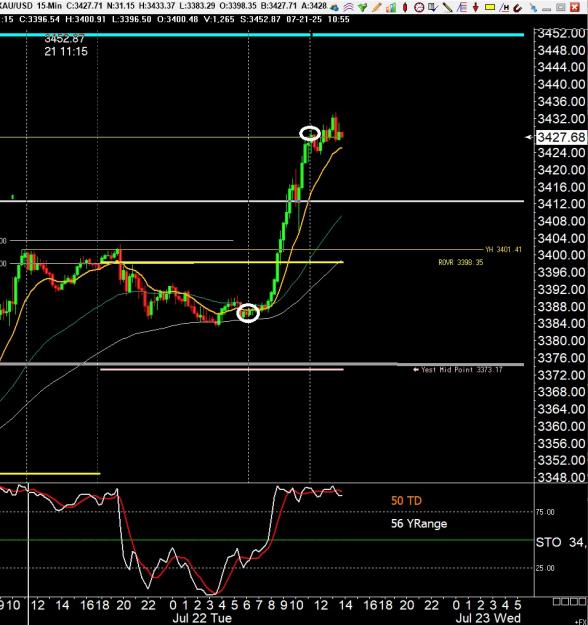This screenshot has height=625, width=588.
Task: Select the diagonal trend line tool
Action: tap(447, 7)
